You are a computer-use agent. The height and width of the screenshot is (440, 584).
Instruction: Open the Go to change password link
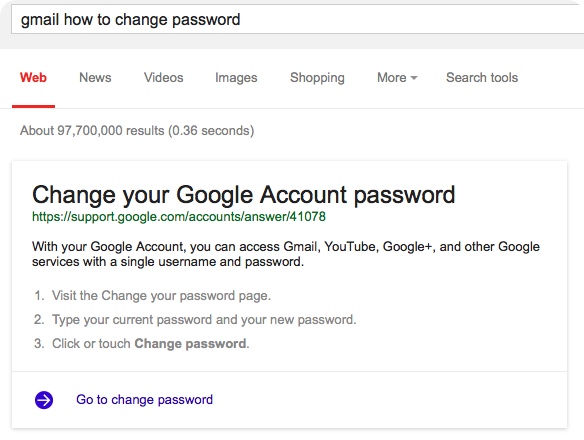(145, 400)
